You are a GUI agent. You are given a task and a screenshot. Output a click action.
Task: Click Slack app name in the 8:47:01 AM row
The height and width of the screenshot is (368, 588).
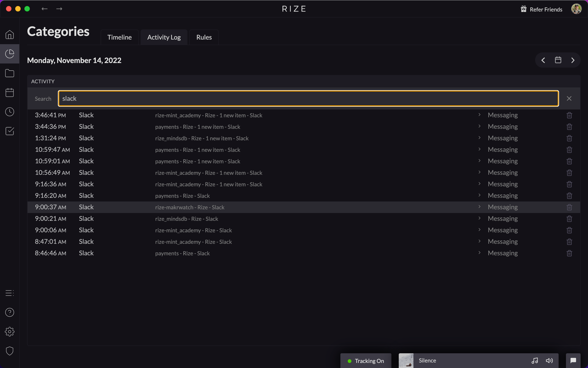[86, 241]
